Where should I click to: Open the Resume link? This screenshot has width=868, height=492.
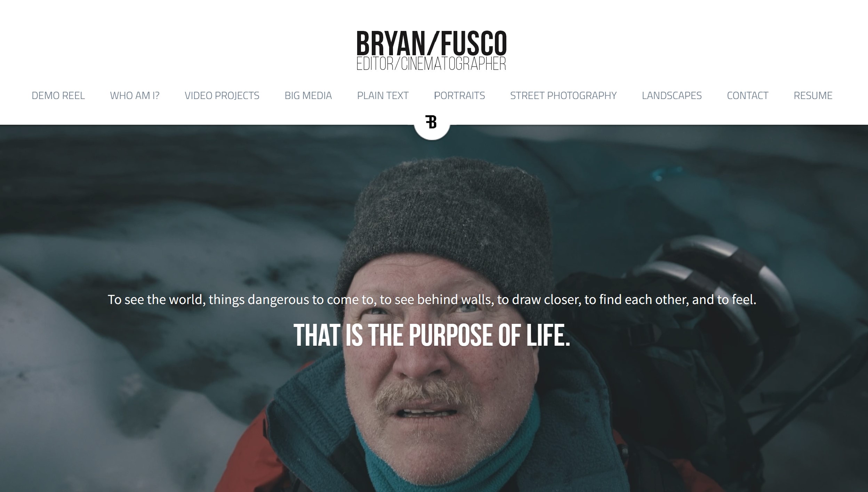coord(813,96)
